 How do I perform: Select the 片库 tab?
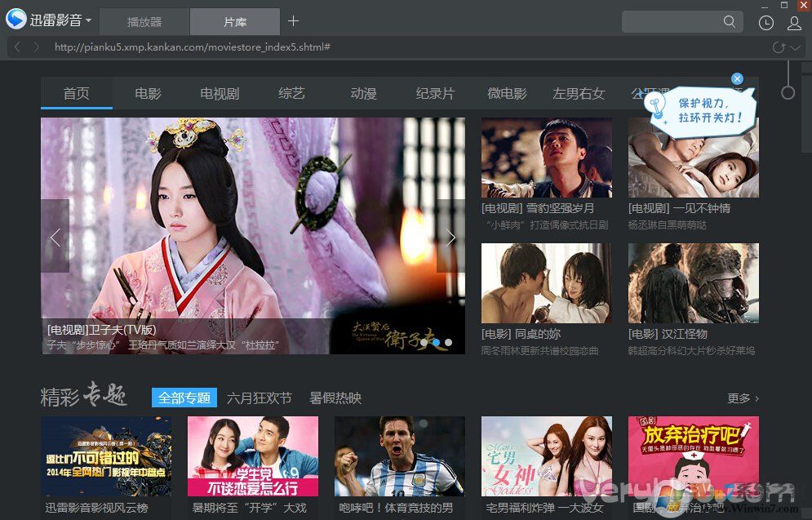click(x=235, y=22)
